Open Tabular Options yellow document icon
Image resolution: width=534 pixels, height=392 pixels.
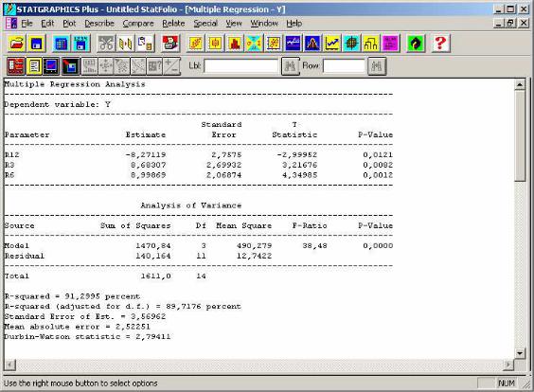coord(34,66)
